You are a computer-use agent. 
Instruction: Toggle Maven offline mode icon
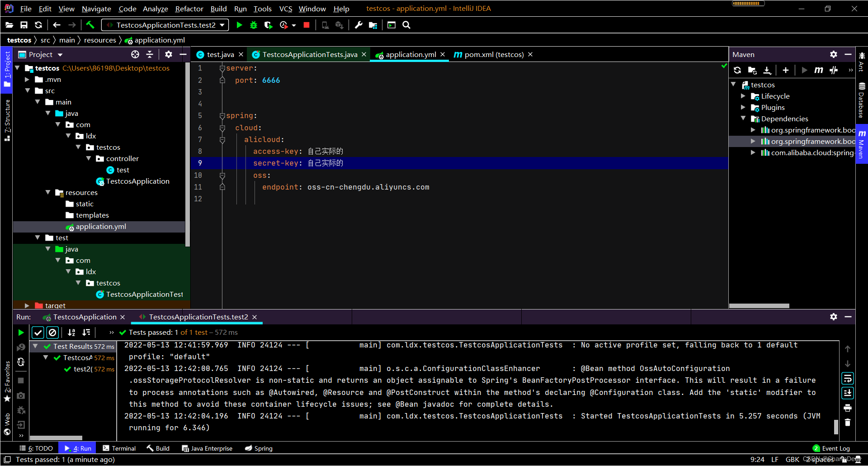834,70
